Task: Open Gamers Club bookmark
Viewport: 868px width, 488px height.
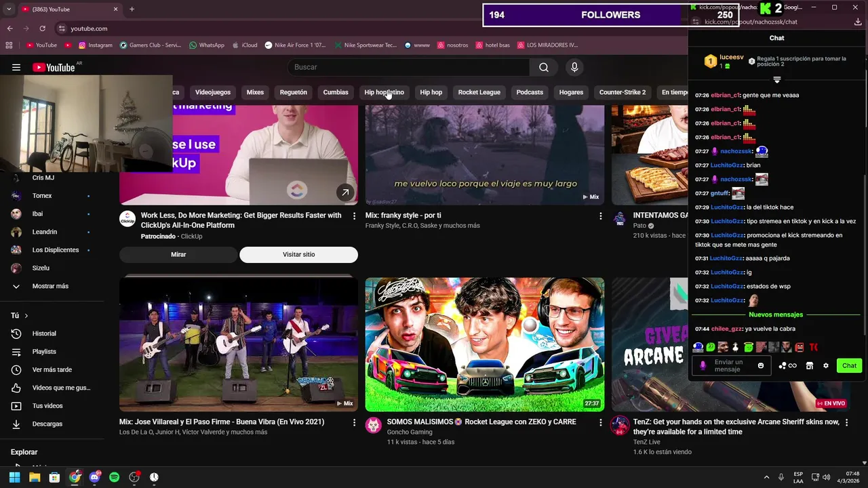Action: 151,45
